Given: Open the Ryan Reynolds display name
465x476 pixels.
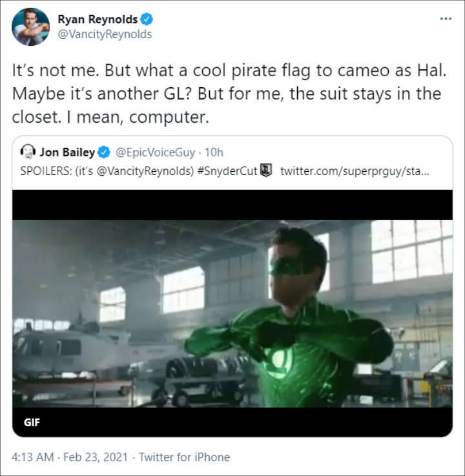Looking at the screenshot, I should tap(98, 19).
